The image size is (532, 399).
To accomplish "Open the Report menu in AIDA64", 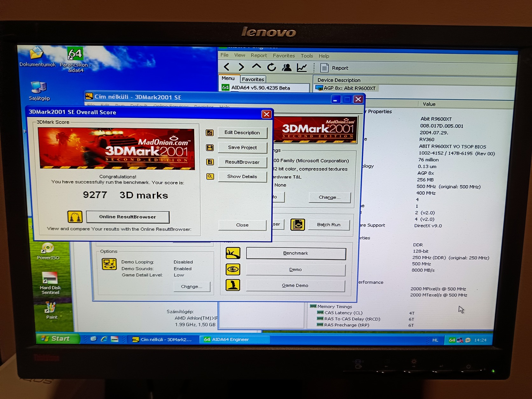I will tap(259, 55).
